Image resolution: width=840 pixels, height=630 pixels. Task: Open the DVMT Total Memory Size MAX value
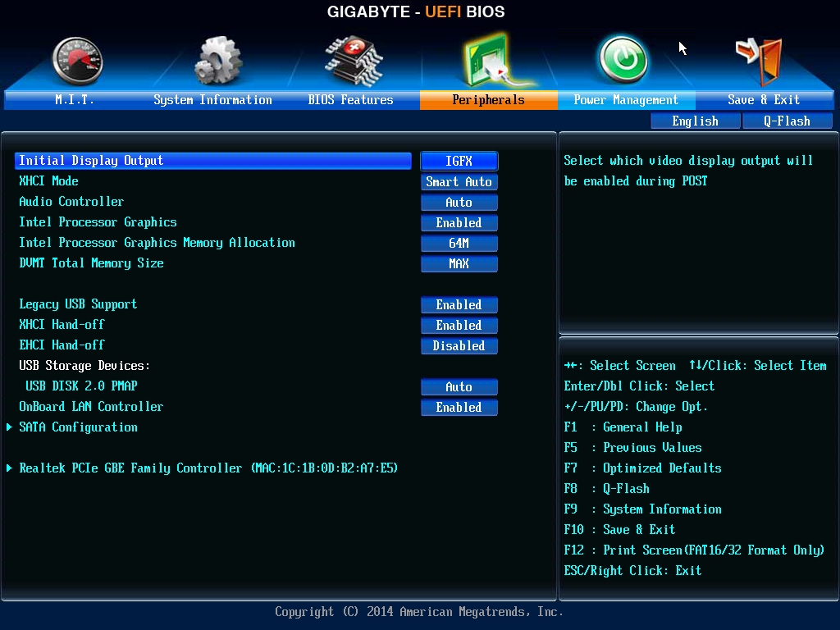(459, 263)
